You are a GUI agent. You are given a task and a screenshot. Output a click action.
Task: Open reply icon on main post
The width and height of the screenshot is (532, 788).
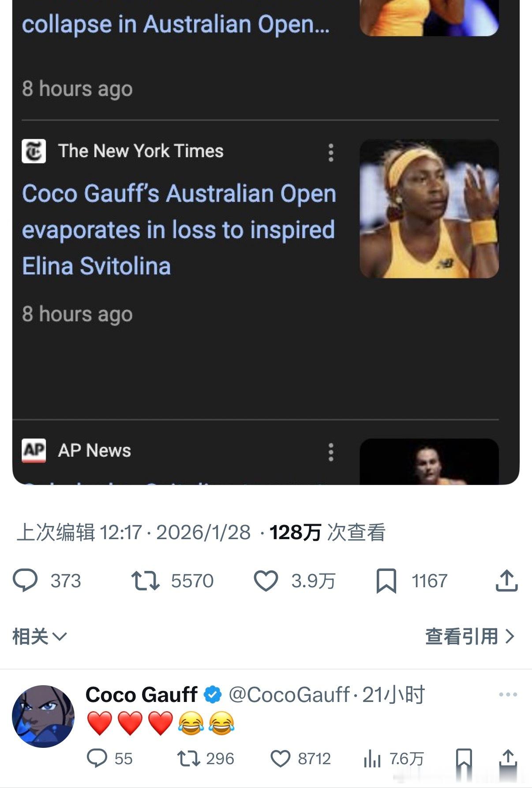(x=25, y=581)
